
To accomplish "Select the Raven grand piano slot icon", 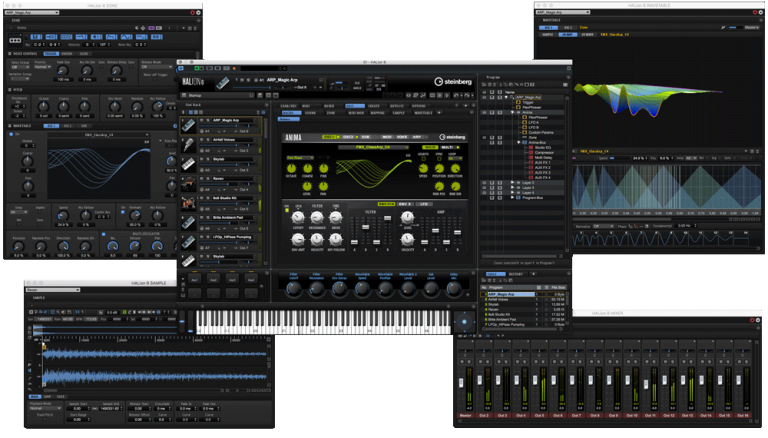I will click(189, 184).
